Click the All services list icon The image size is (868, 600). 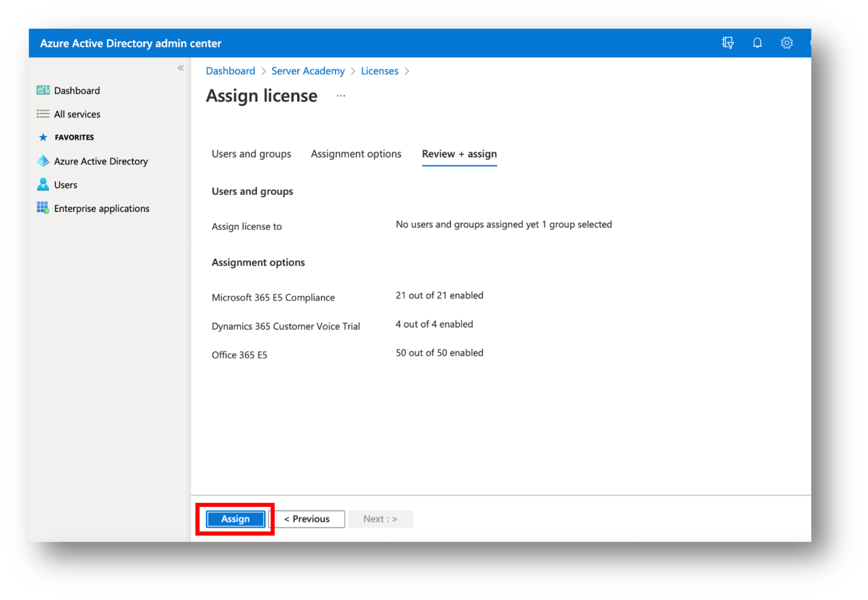pos(43,114)
